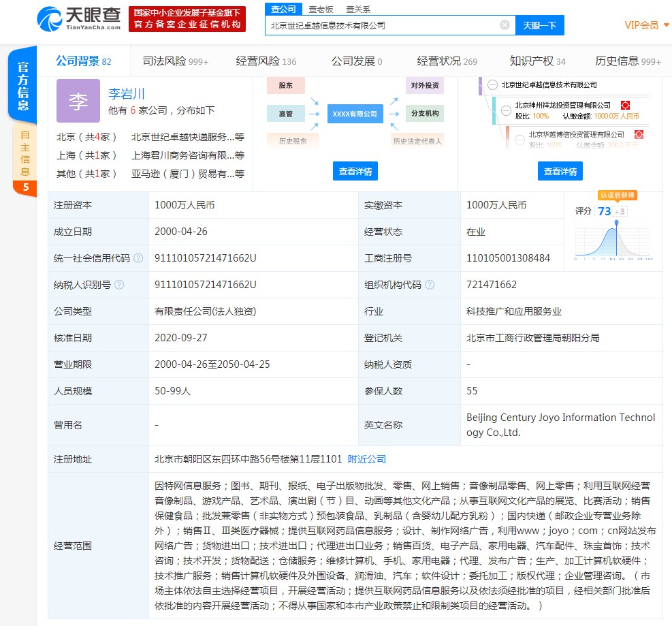Click the purple 李 avatar tile
Screen dimensions: 672x626
click(78, 101)
